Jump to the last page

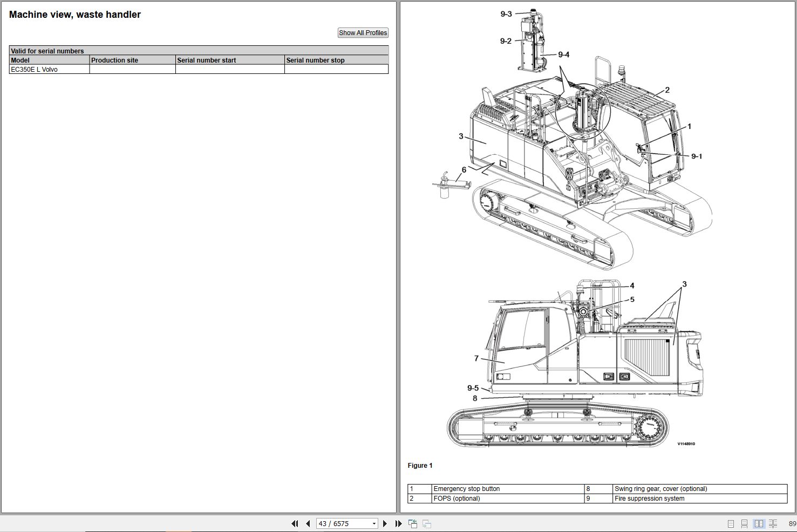(x=398, y=523)
